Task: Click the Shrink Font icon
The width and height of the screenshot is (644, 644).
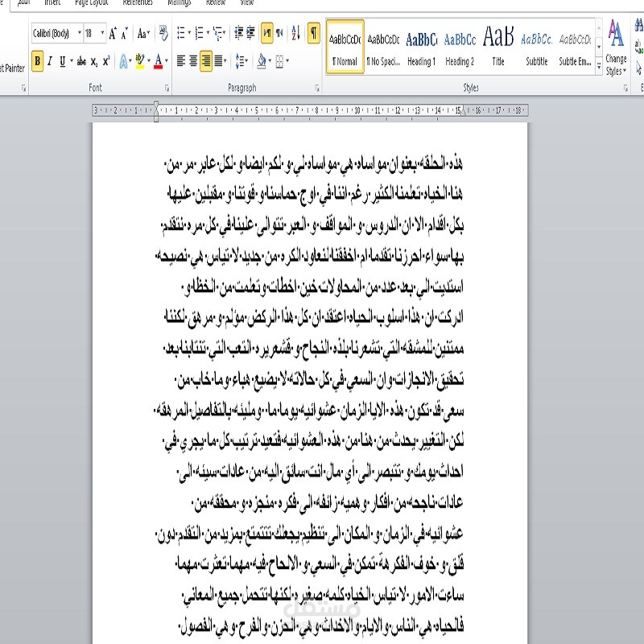Action: (x=125, y=33)
